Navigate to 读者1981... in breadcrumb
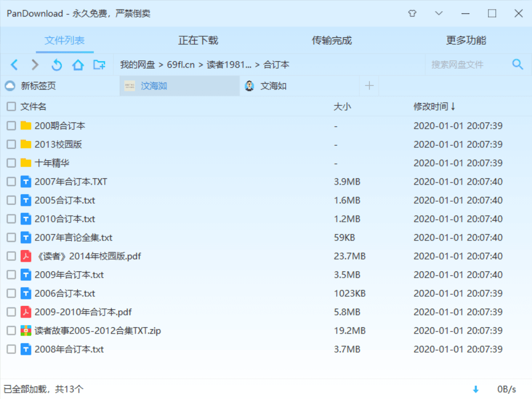 229,64
